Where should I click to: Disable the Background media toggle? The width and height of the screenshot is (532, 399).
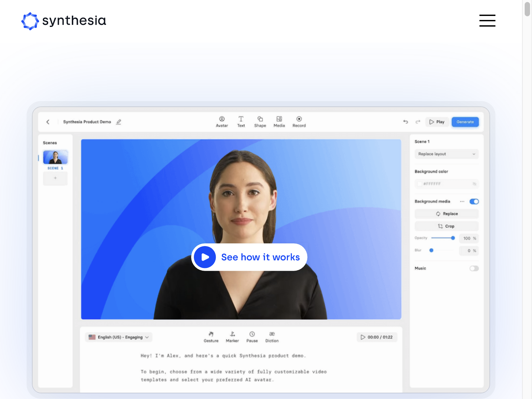474,201
